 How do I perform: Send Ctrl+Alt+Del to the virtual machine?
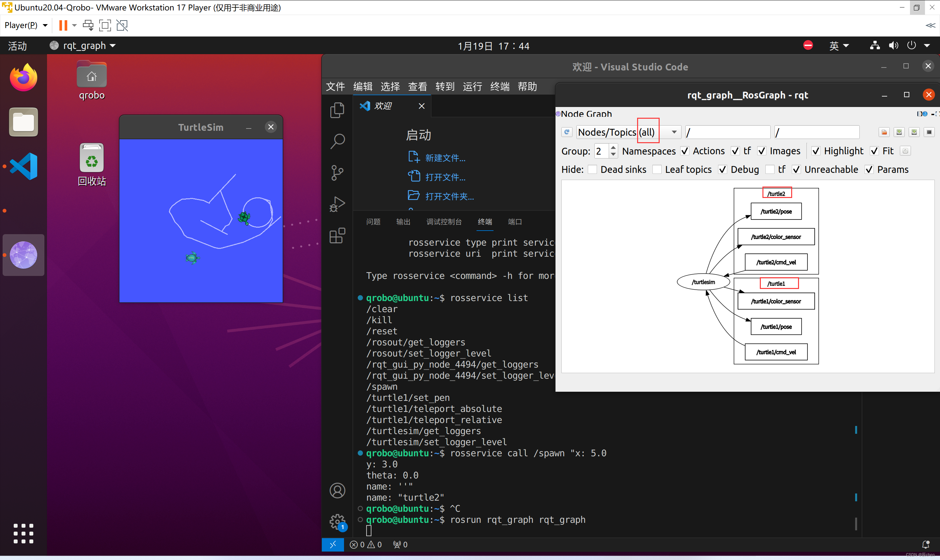88,25
